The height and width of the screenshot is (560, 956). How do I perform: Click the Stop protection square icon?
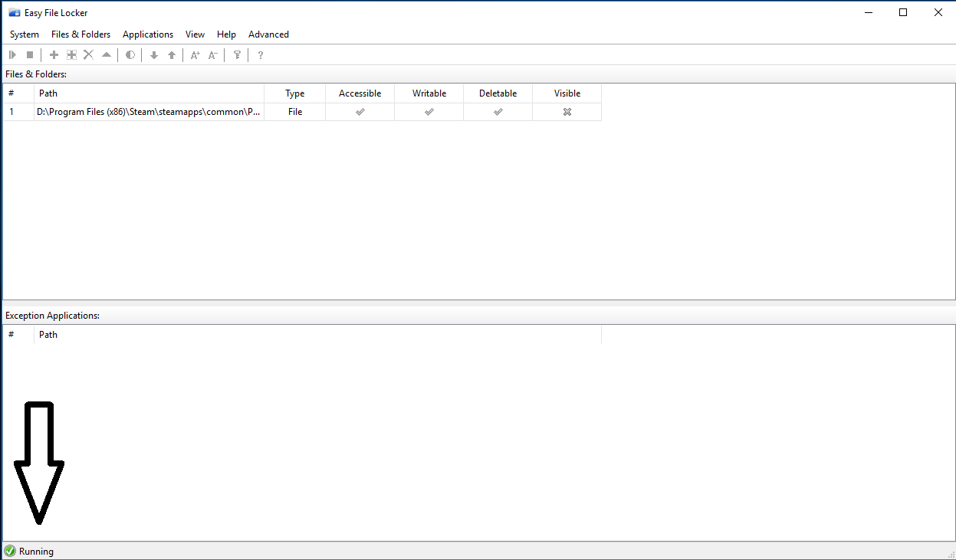pyautogui.click(x=30, y=55)
